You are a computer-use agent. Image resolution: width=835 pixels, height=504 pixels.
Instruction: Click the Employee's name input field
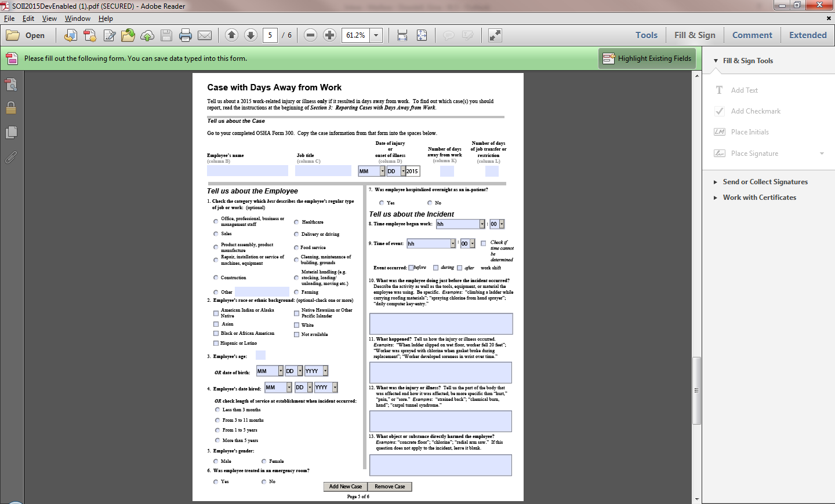click(x=248, y=171)
